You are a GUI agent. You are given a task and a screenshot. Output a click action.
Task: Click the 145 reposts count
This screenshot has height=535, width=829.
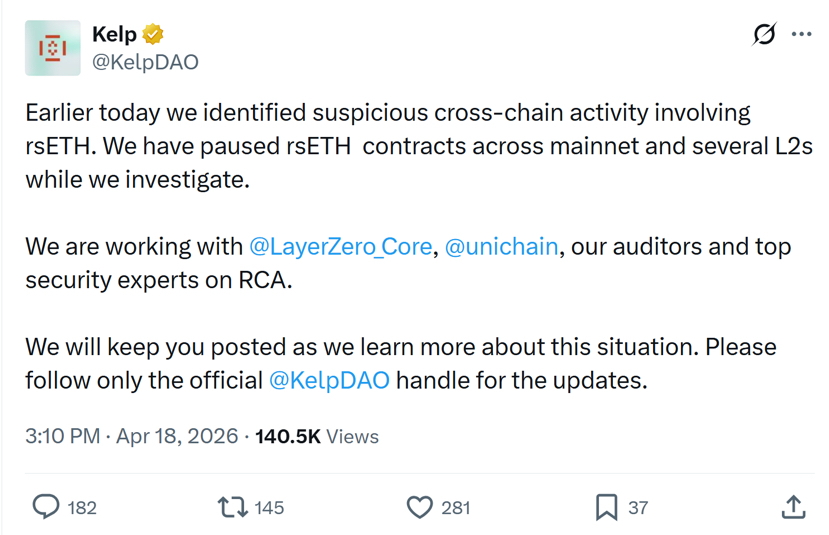click(x=269, y=508)
